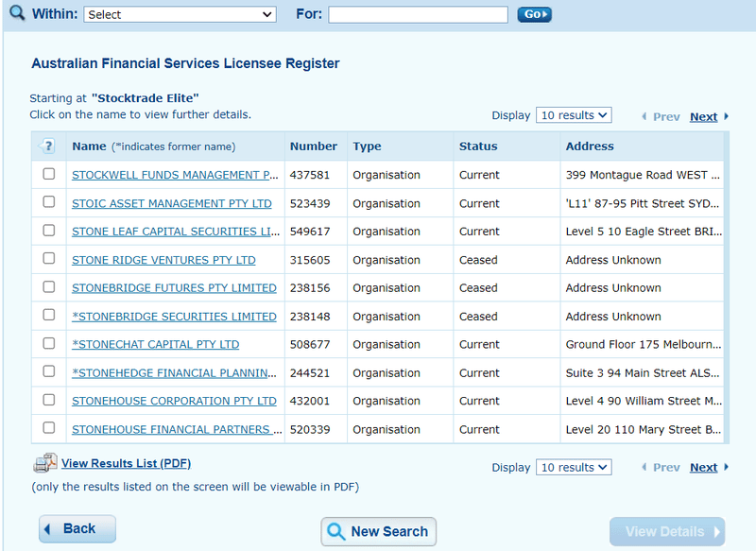Click Australian Financial Services Licensee Register heading

(x=185, y=63)
